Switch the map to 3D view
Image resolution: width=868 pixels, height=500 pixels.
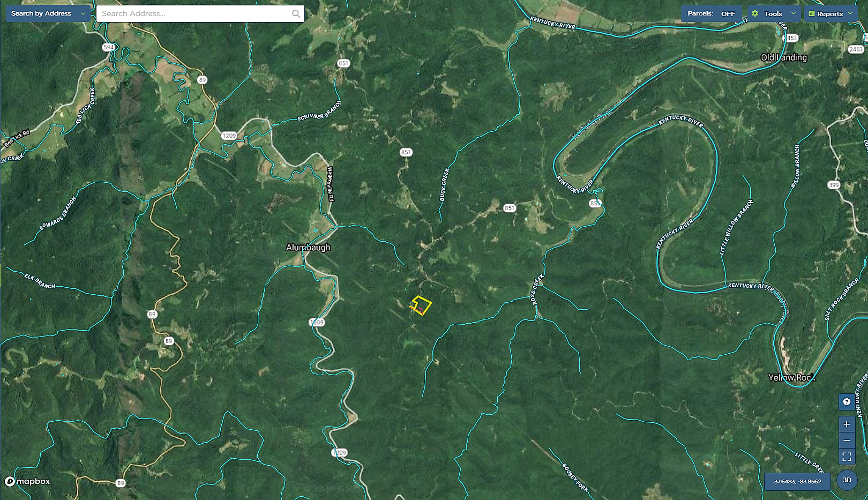point(847,480)
